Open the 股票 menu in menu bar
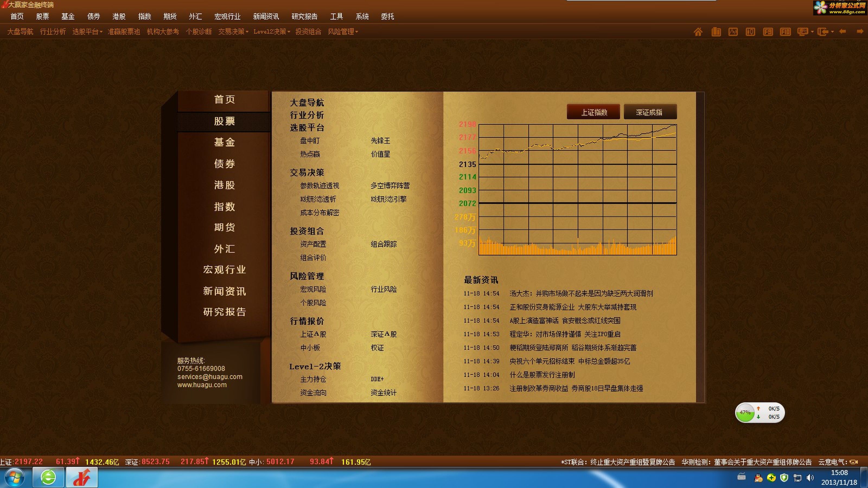This screenshot has width=868, height=488. coord(43,17)
